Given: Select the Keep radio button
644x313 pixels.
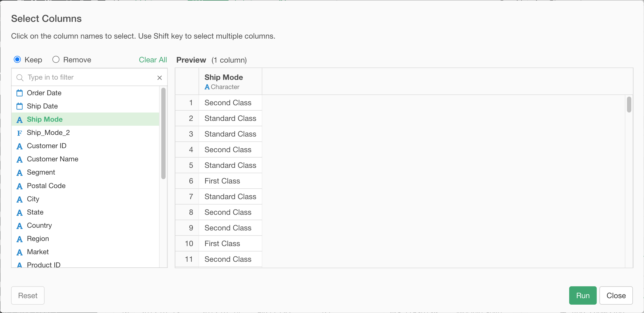Looking at the screenshot, I should tap(17, 60).
